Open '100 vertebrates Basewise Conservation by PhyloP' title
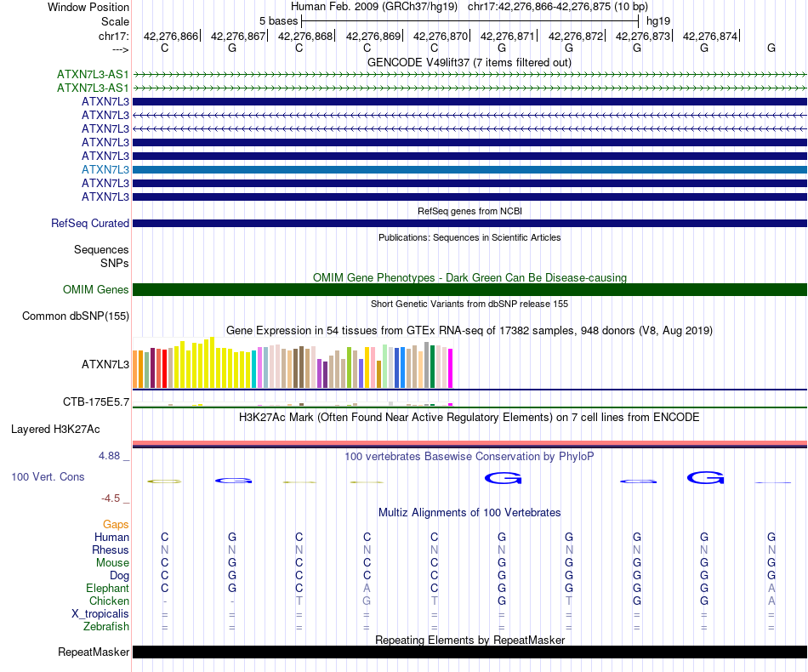808x672 pixels. pos(469,456)
